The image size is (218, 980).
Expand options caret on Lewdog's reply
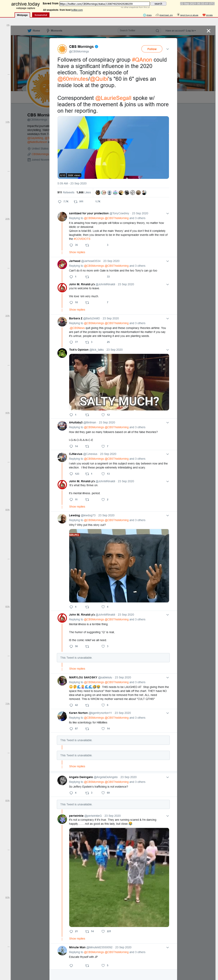(167, 516)
